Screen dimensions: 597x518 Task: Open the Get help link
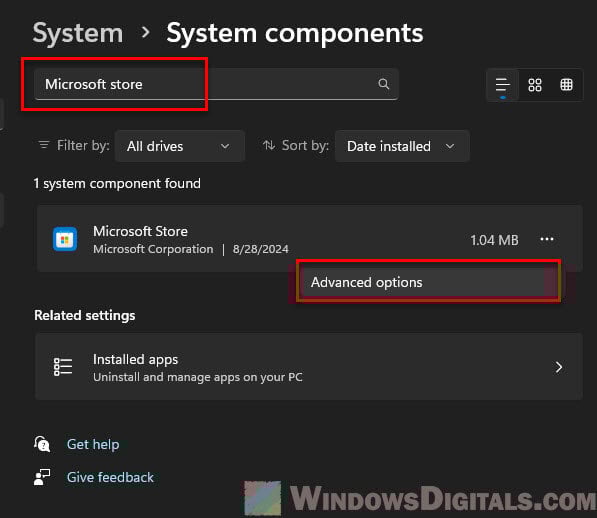93,444
